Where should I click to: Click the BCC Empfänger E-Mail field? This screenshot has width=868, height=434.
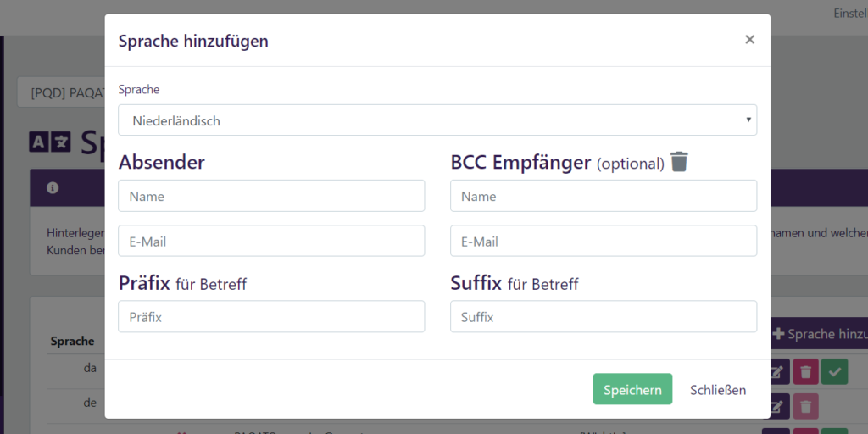click(x=604, y=241)
